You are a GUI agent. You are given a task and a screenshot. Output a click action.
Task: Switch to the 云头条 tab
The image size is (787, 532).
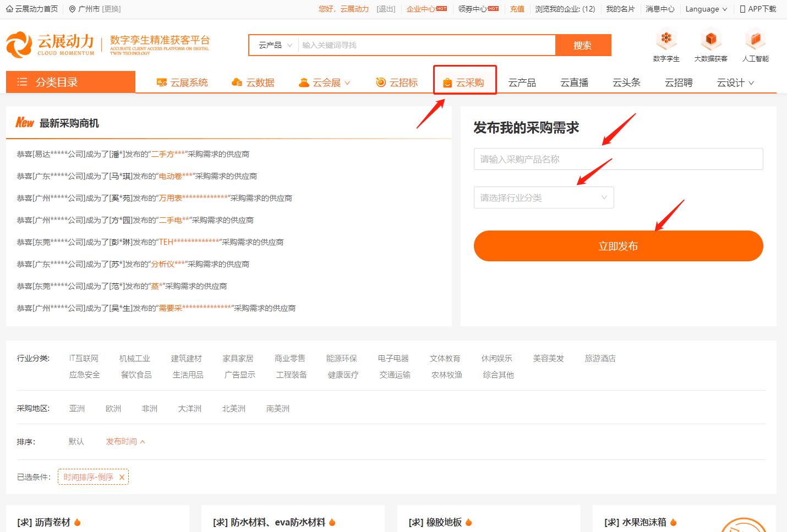pyautogui.click(x=626, y=81)
